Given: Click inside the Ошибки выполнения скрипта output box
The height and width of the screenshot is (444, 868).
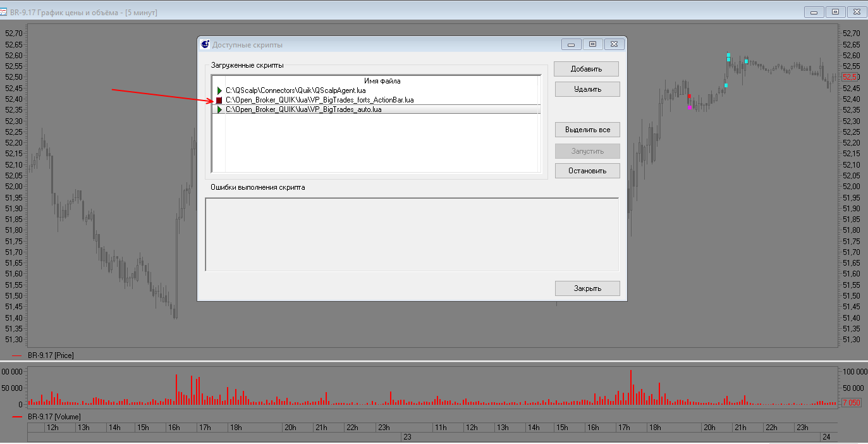Looking at the screenshot, I should pos(411,234).
